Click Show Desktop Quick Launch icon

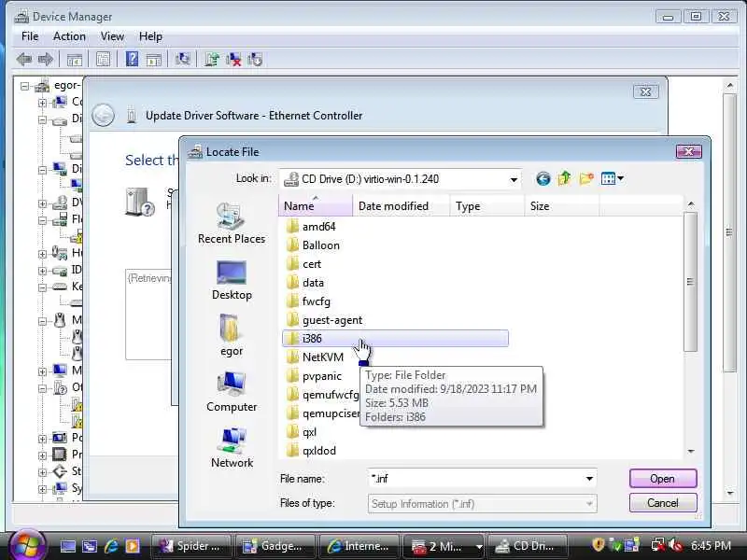pyautogui.click(x=67, y=546)
